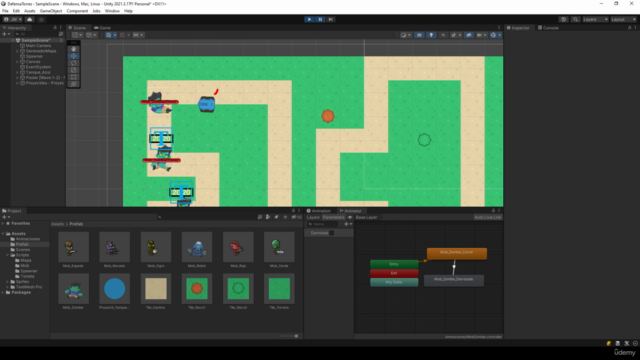Expand the Packages folder

[x=3, y=293]
